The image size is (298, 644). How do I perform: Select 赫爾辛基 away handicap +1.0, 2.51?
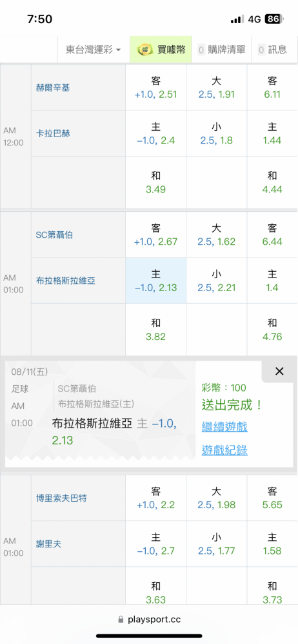pos(155,88)
